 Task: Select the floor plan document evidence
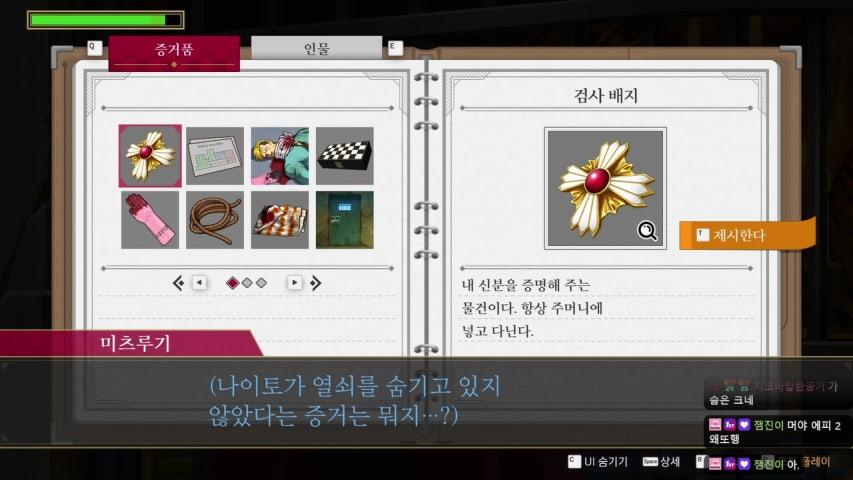pos(215,156)
